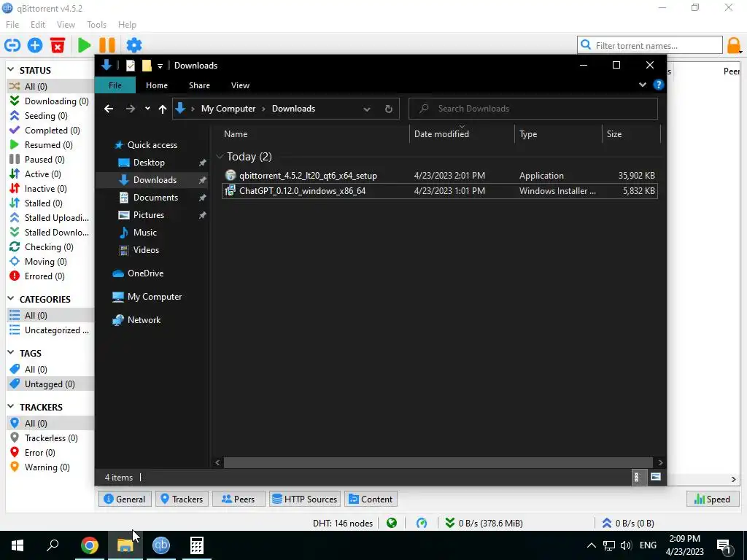747x560 pixels.
Task: Select the ChatGPT_0.12.0 installer file
Action: point(439,191)
